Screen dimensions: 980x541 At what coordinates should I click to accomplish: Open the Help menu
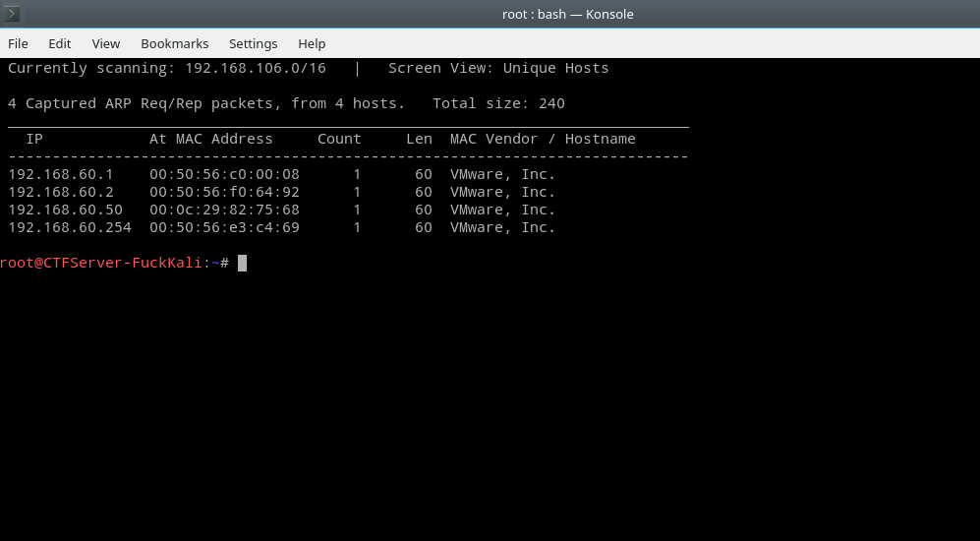point(312,44)
